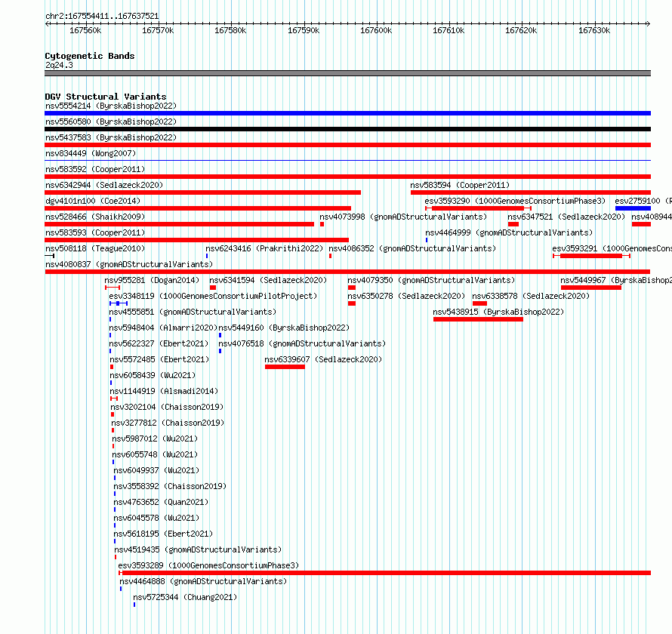
Task: Open nsv6342944 (Sedlazeck2020) variant
Action: [x=104, y=185]
